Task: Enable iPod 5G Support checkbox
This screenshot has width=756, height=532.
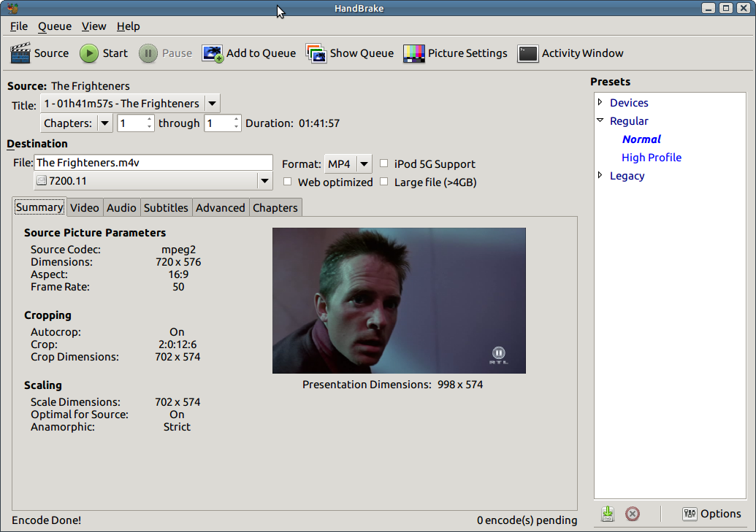Action: click(x=383, y=163)
